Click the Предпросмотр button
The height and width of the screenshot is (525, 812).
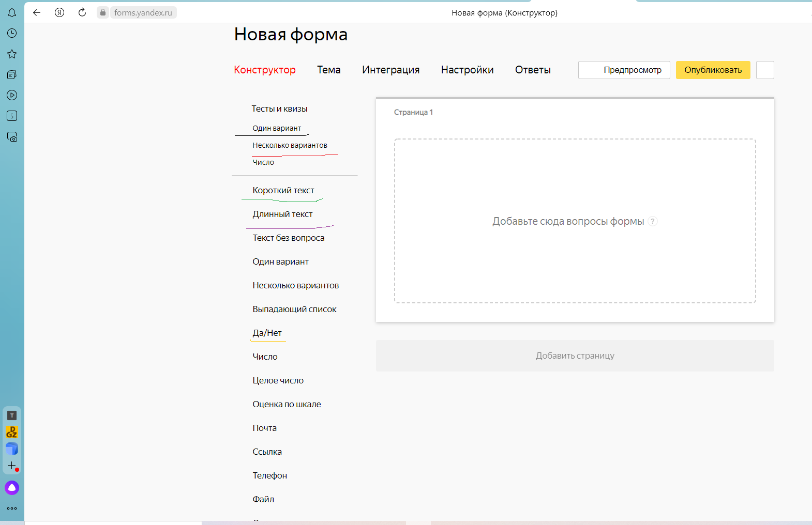pyautogui.click(x=624, y=70)
